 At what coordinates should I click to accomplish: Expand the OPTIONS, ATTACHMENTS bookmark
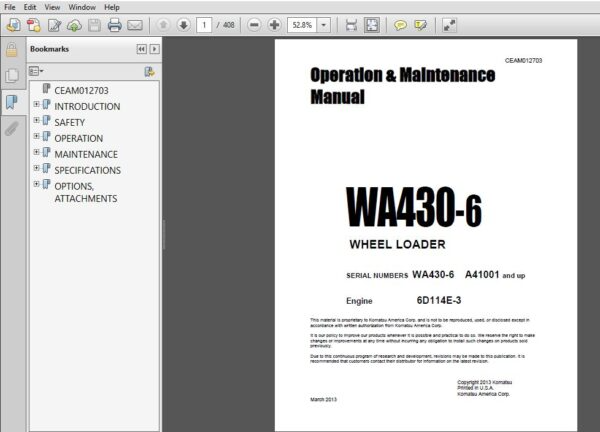pyautogui.click(x=36, y=184)
